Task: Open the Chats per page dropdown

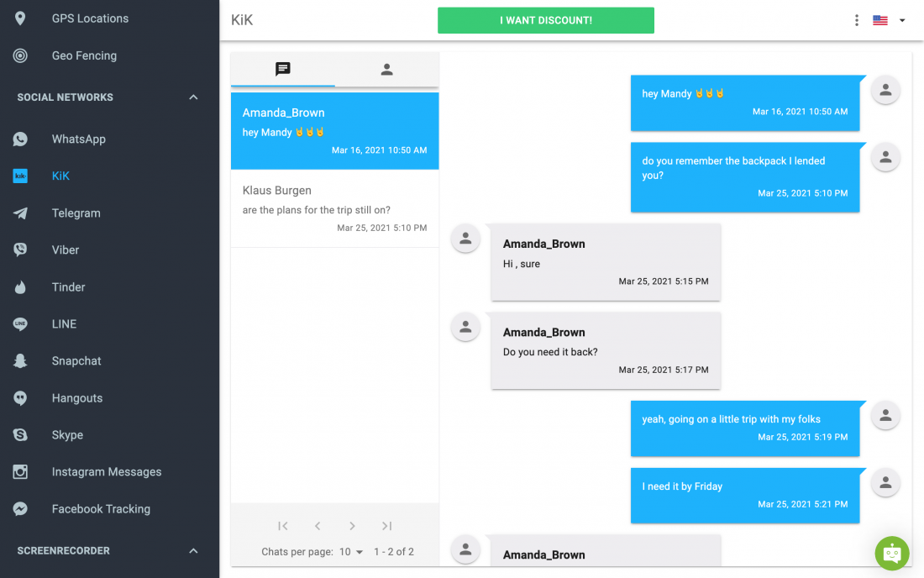Action: 351,551
